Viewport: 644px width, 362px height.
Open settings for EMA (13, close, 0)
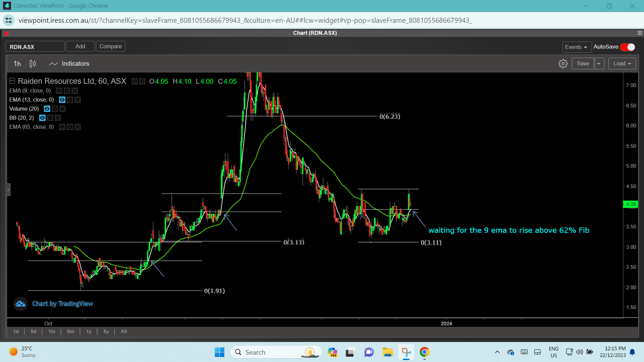tap(70, 100)
